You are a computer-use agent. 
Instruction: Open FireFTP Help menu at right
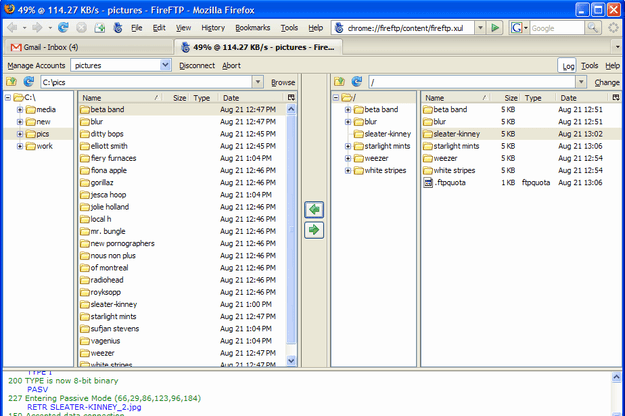613,65
